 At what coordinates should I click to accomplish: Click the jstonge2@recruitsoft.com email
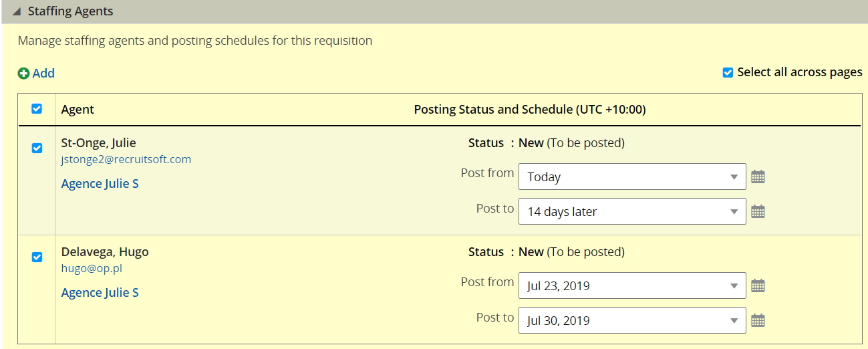(x=126, y=160)
